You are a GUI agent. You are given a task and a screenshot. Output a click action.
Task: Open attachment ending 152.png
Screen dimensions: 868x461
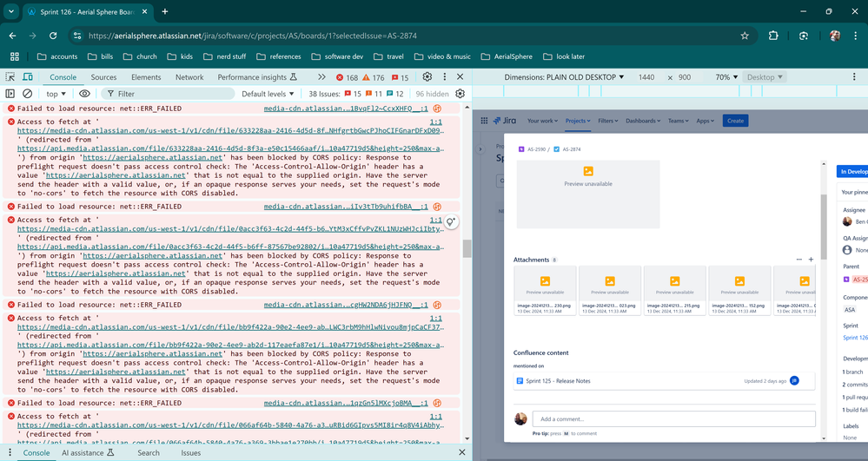tap(739, 291)
